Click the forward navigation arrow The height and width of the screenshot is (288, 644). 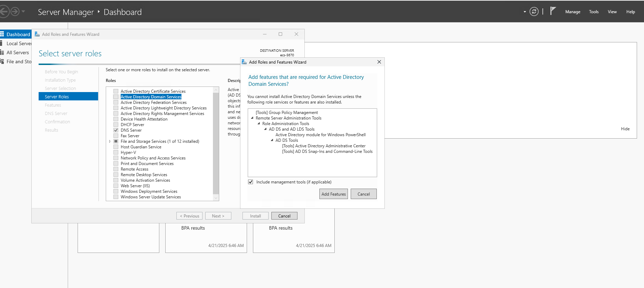coord(15,12)
